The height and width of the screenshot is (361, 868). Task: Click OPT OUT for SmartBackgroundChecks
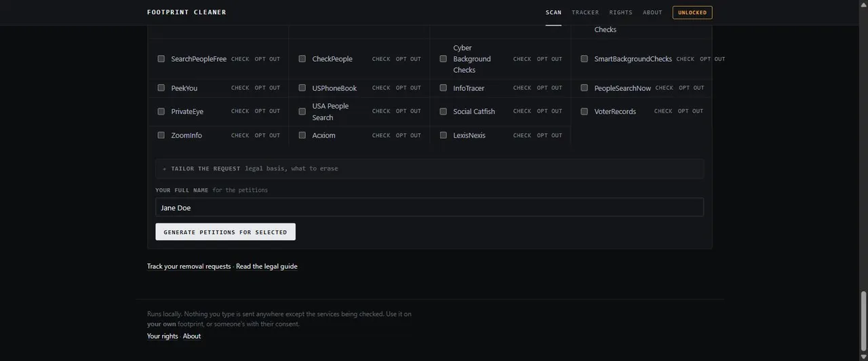coord(713,59)
